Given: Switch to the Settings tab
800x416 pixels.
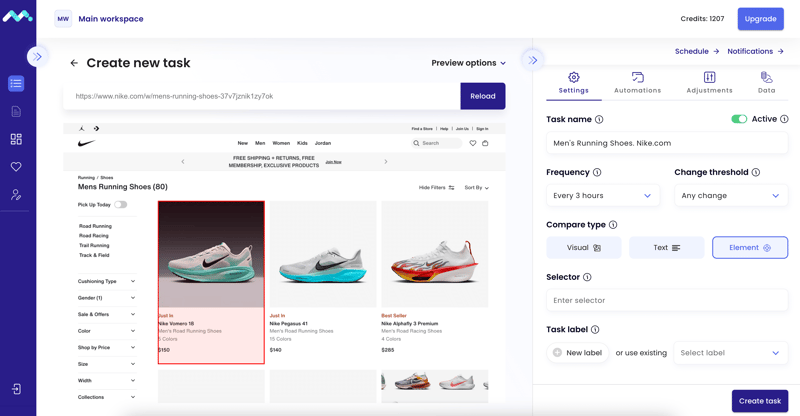Looking at the screenshot, I should click(x=573, y=83).
